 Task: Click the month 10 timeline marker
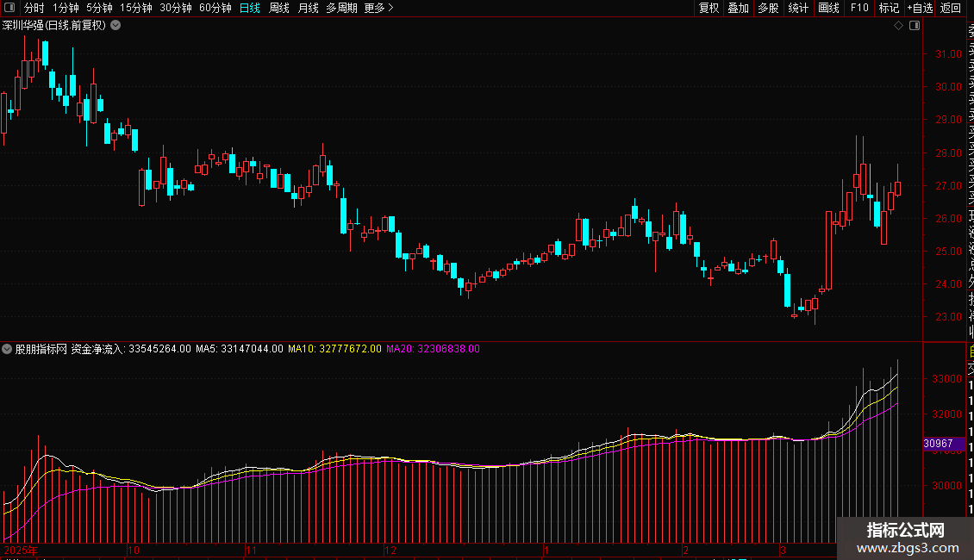[134, 550]
